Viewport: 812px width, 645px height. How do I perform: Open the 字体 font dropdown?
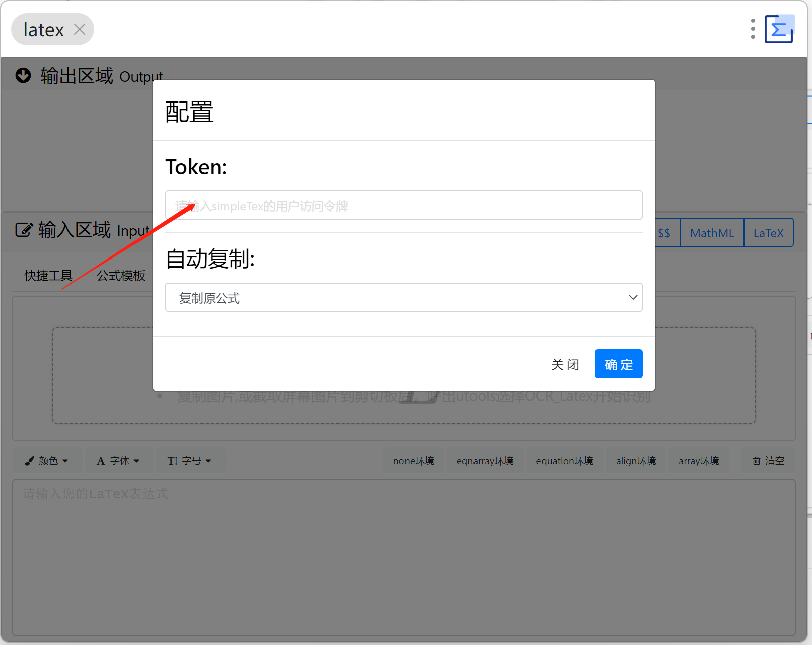(118, 461)
